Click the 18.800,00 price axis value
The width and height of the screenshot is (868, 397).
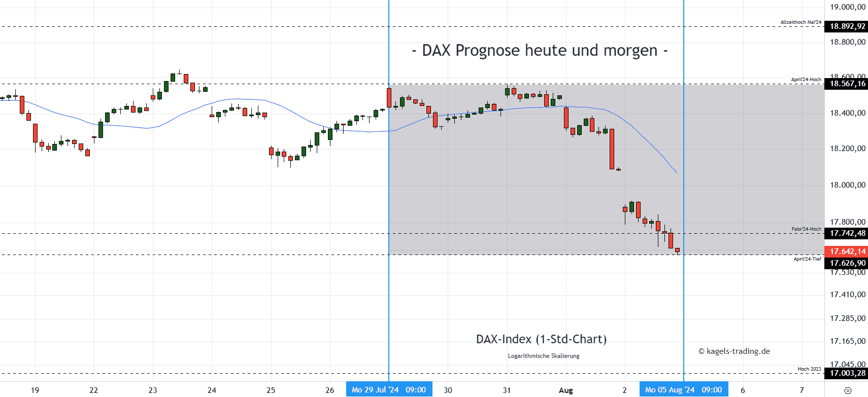point(848,42)
